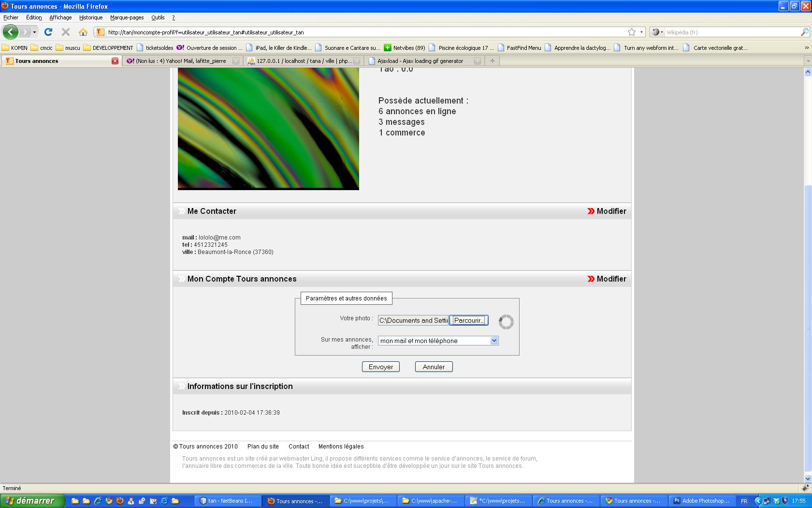Launch Internet Explorer from quick launch
The width and height of the screenshot is (812, 508).
click(x=98, y=501)
